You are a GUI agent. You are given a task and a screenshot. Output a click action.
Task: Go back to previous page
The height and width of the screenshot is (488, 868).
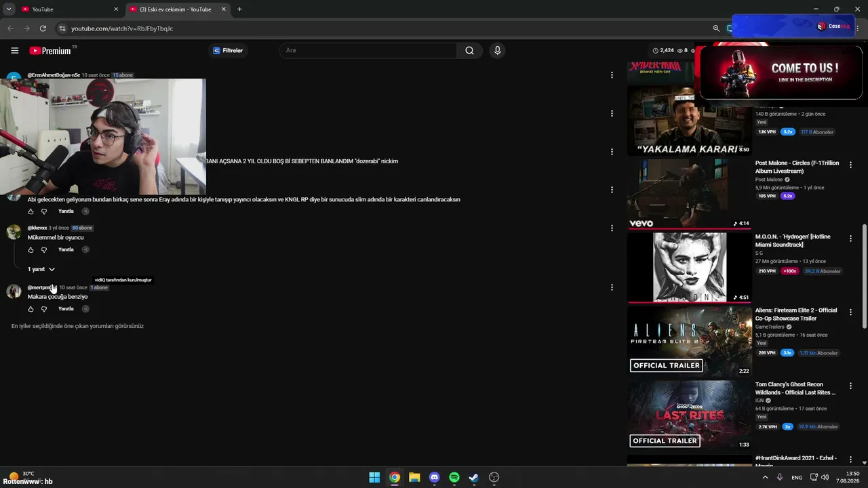point(10,28)
